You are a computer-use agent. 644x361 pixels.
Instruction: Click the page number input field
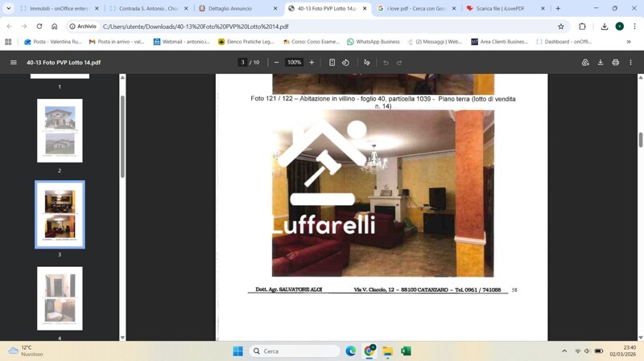[242, 63]
